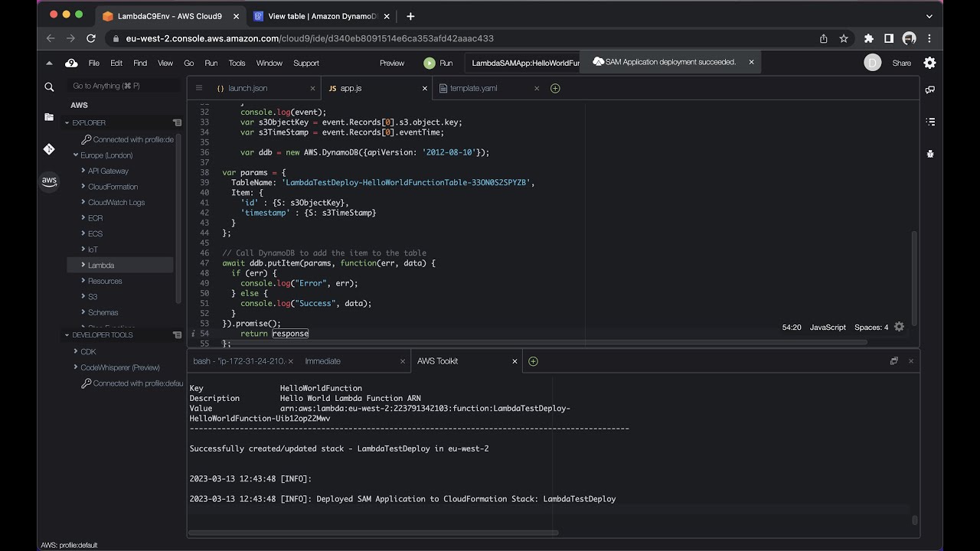Open DEVELOPER TOOLS section options menu
980x551 pixels.
point(177,335)
